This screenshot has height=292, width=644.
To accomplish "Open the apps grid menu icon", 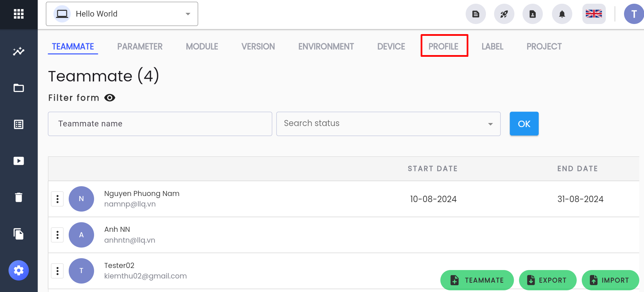I will tap(19, 14).
